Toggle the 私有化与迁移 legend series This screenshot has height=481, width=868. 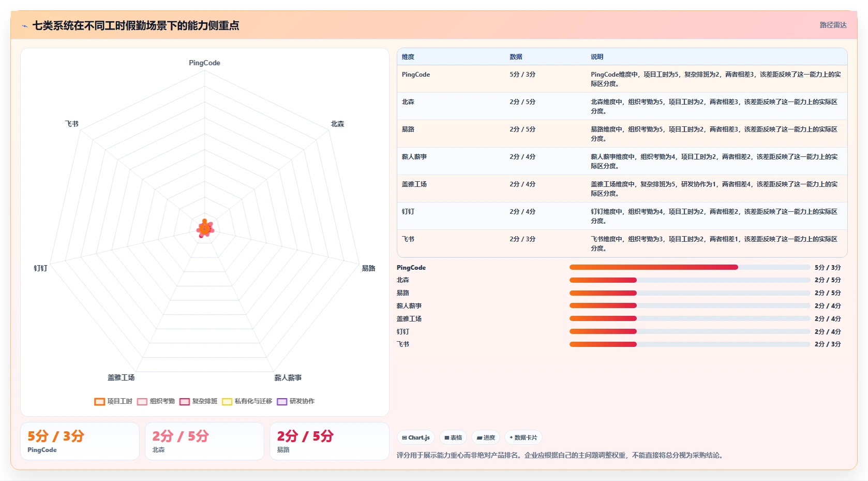pyautogui.click(x=247, y=401)
